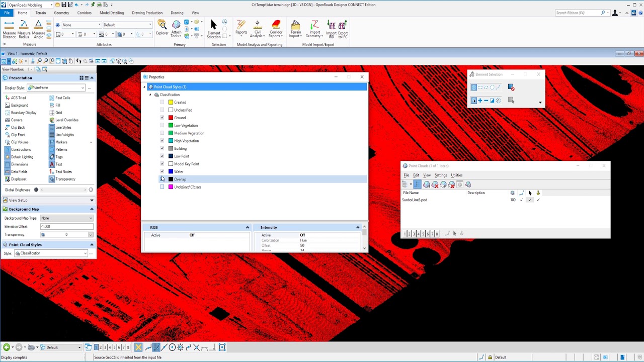Open the Terrain Import tool
Image resolution: width=644 pixels, height=362 pixels.
[295, 29]
